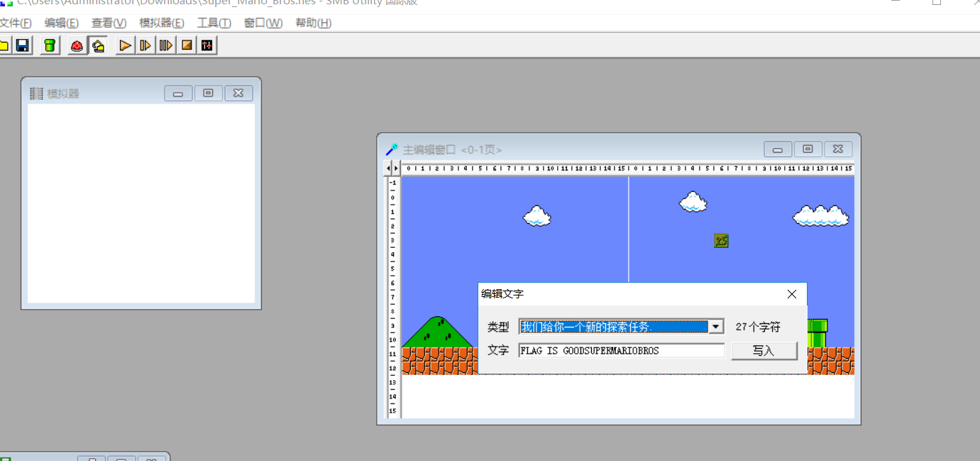
Task: Minimize the 模拟器 window
Action: pos(178,93)
